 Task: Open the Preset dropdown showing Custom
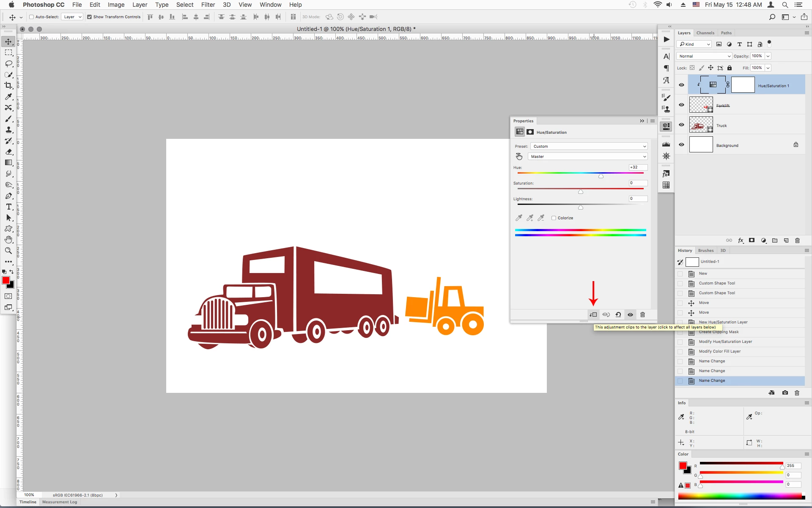pyautogui.click(x=589, y=146)
